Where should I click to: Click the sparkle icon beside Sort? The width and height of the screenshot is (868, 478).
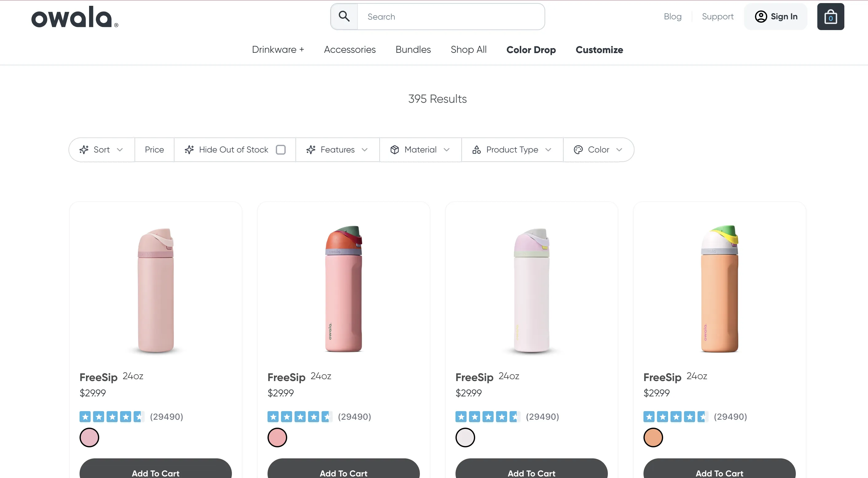(84, 150)
